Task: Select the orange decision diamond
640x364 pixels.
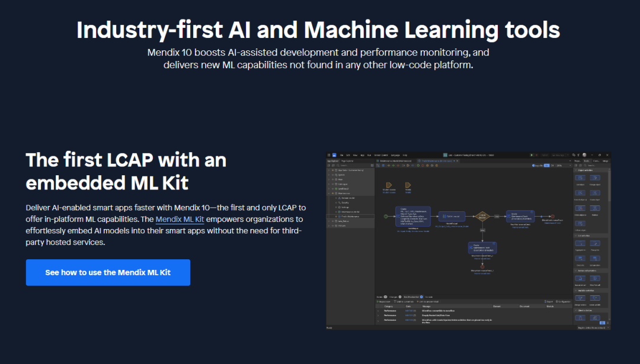Action: tap(482, 216)
